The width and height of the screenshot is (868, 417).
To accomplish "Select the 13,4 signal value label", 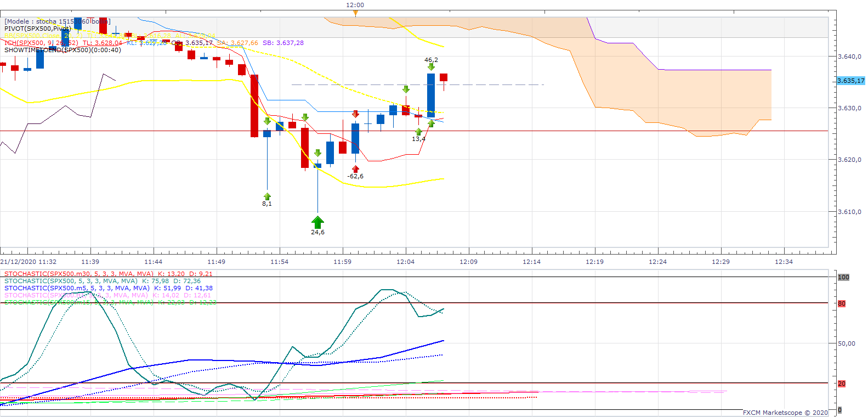I will pyautogui.click(x=418, y=139).
